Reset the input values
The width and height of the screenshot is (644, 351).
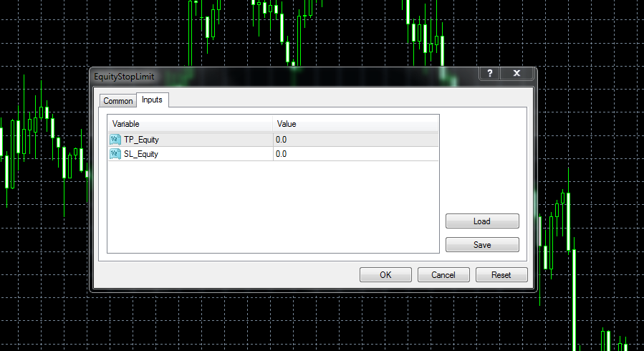coord(501,274)
